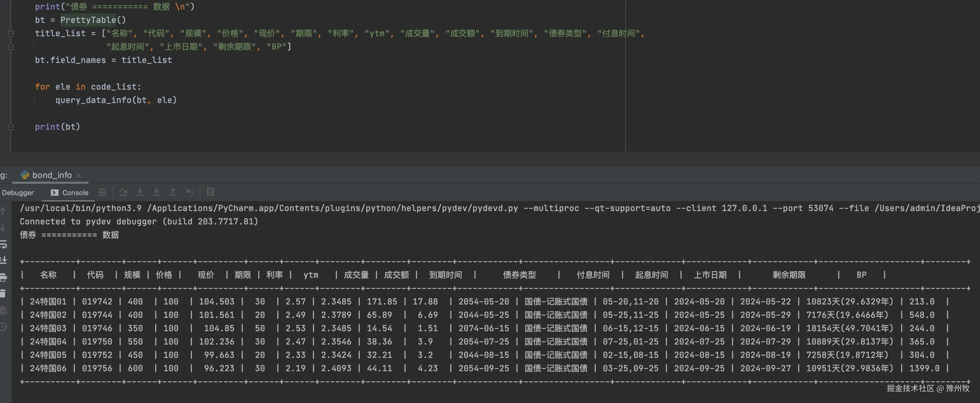Click the bt.field_names assignment line
The width and height of the screenshot is (980, 403).
pyautogui.click(x=103, y=60)
